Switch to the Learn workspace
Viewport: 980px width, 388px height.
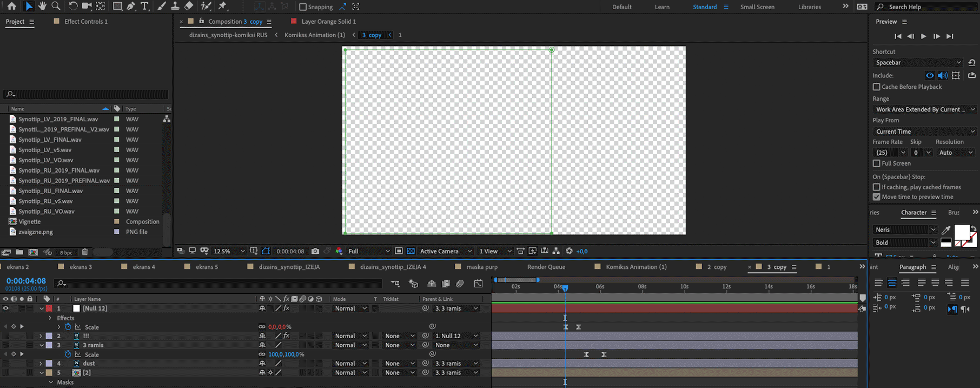coord(662,7)
